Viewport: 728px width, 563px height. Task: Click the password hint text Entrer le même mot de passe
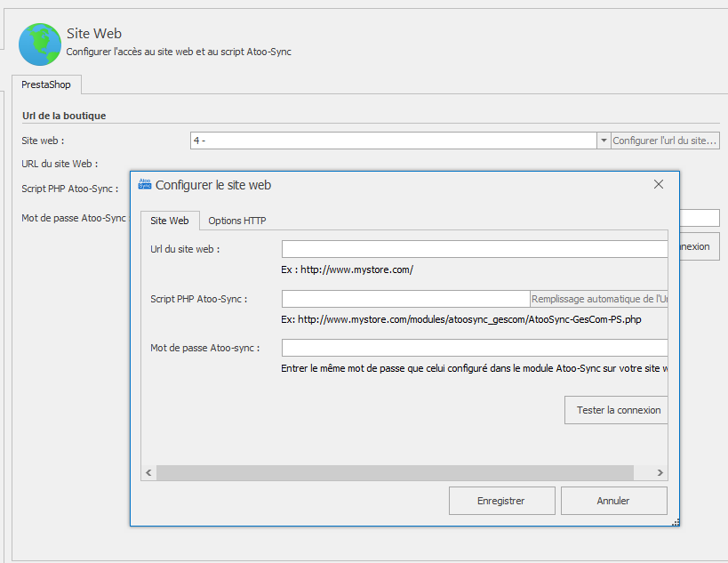(474, 368)
